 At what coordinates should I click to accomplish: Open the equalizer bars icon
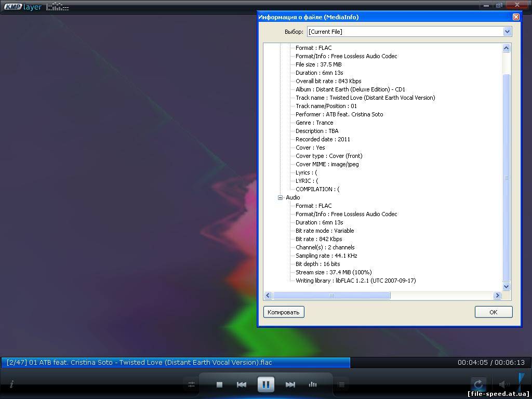click(x=313, y=384)
